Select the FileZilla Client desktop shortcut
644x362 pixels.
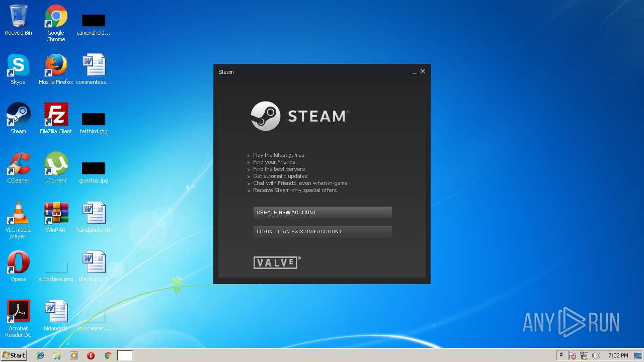56,119
